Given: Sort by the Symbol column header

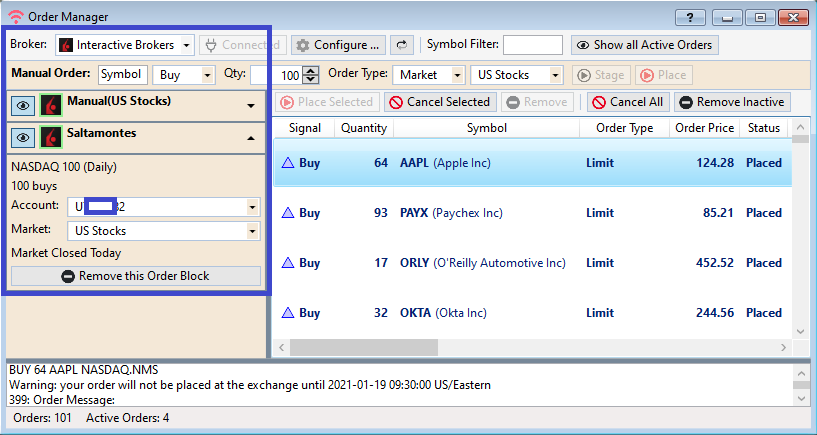Looking at the screenshot, I should [486, 128].
